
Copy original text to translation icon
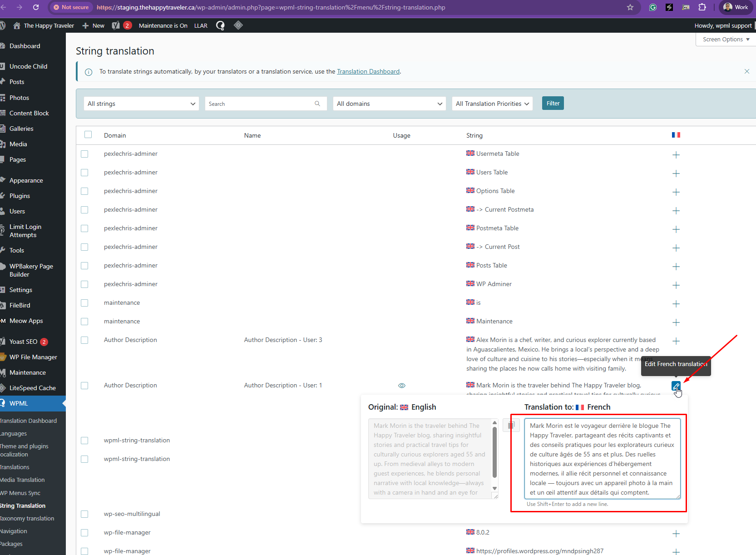[x=511, y=426]
